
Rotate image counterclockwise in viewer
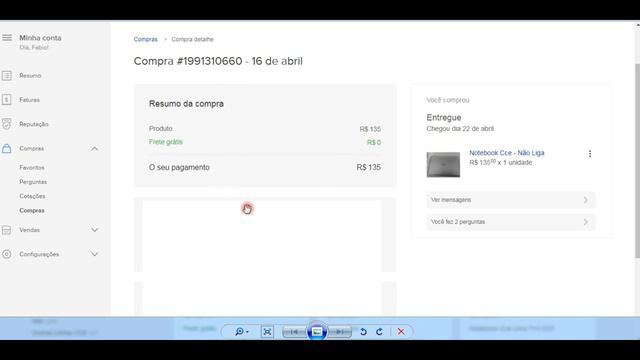pyautogui.click(x=363, y=332)
